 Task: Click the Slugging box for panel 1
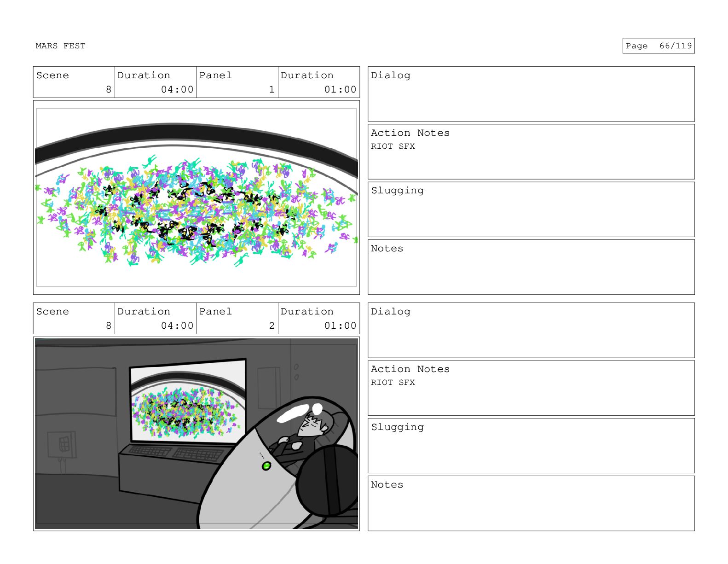(531, 209)
